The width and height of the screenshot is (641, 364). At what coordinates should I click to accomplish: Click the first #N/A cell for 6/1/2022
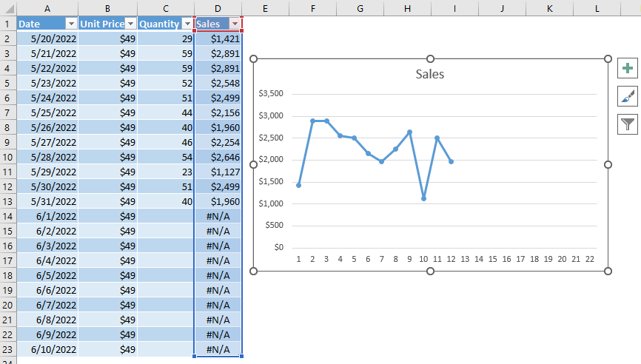pyautogui.click(x=218, y=216)
